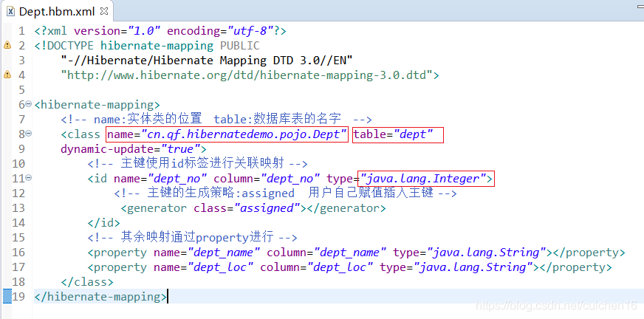Click the closing </hibernate-mapping> tag
The height and width of the screenshot is (319, 644).
(x=100, y=297)
